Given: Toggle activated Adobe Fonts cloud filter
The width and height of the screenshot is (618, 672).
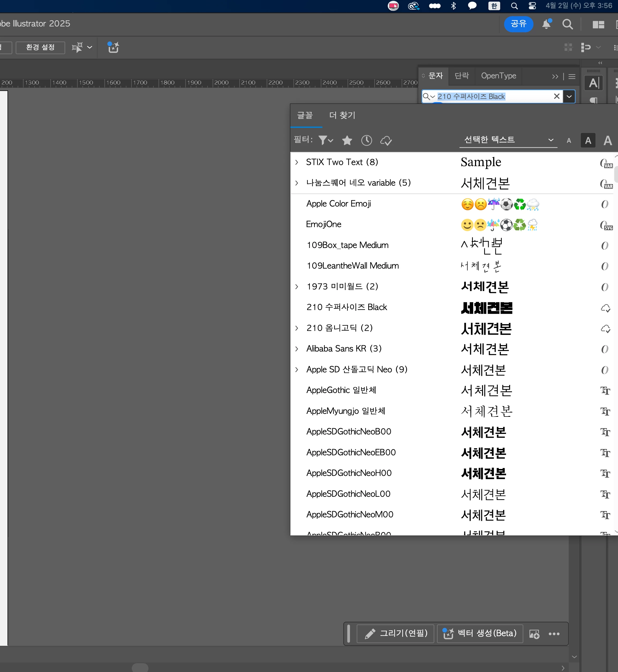Looking at the screenshot, I should [386, 140].
